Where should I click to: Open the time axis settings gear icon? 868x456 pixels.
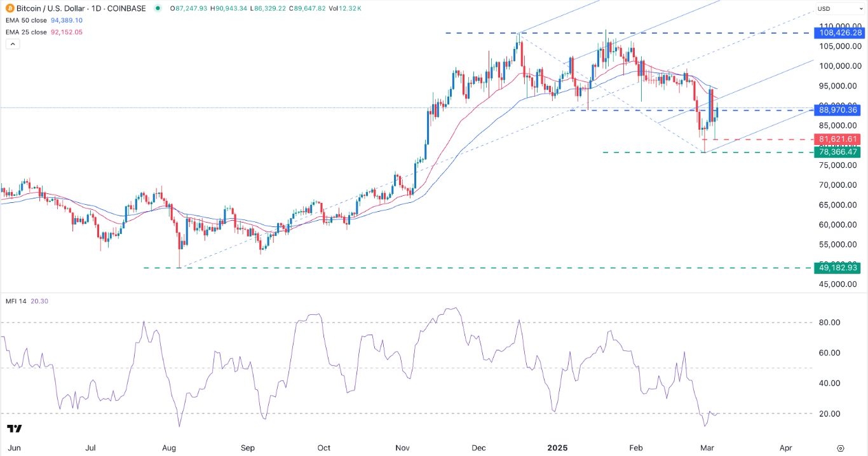[x=841, y=448]
